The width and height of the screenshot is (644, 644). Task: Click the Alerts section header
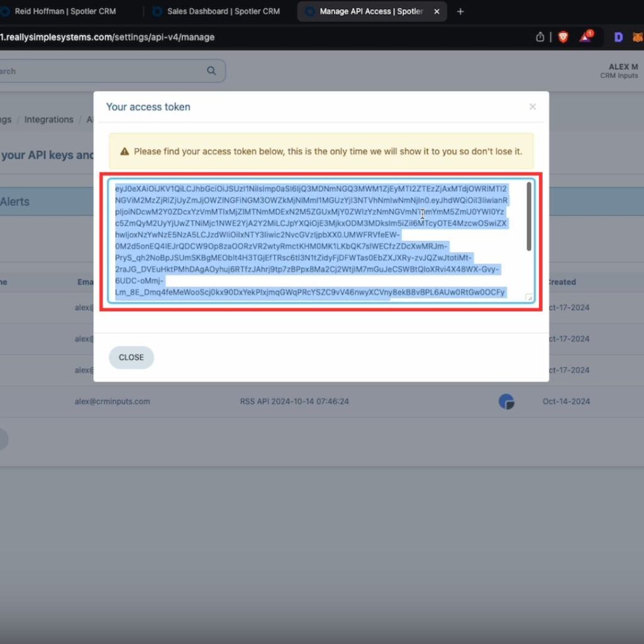[x=15, y=202]
